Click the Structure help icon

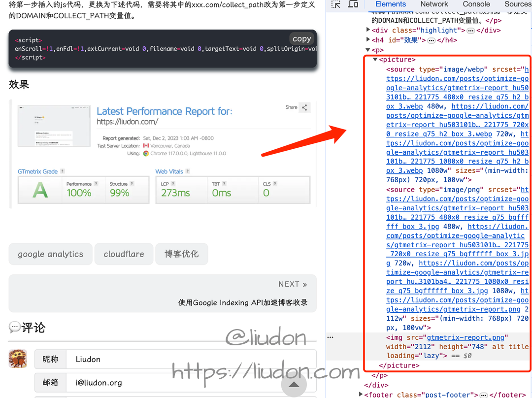click(132, 184)
